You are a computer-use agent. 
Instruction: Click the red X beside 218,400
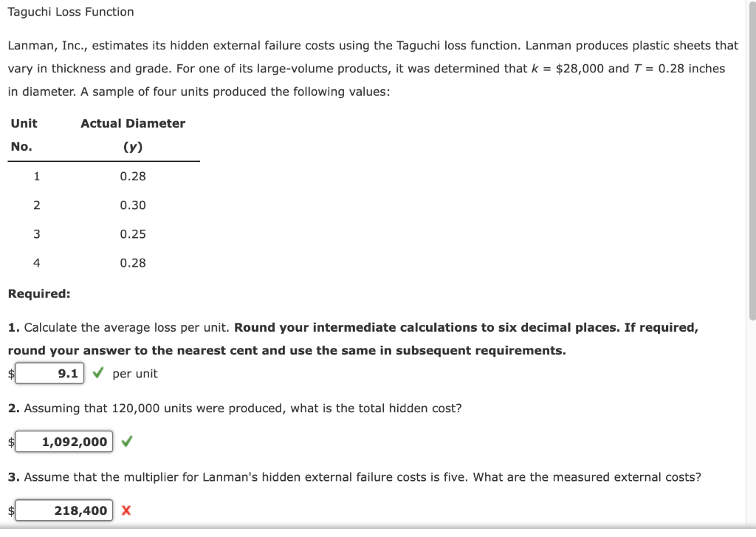pyautogui.click(x=126, y=510)
